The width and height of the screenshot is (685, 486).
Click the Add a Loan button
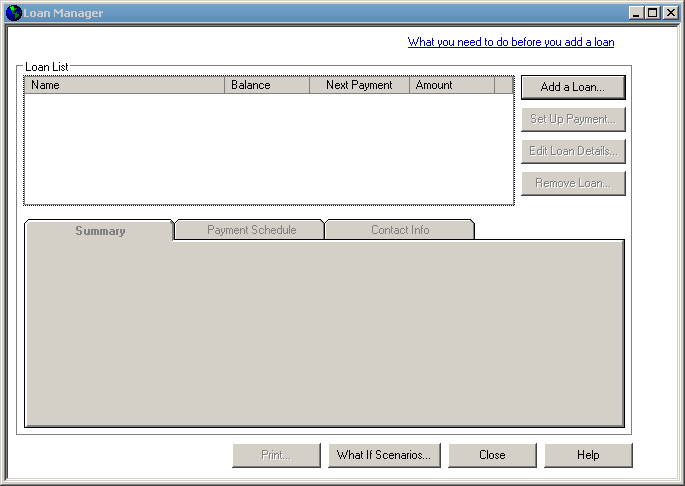(573, 87)
